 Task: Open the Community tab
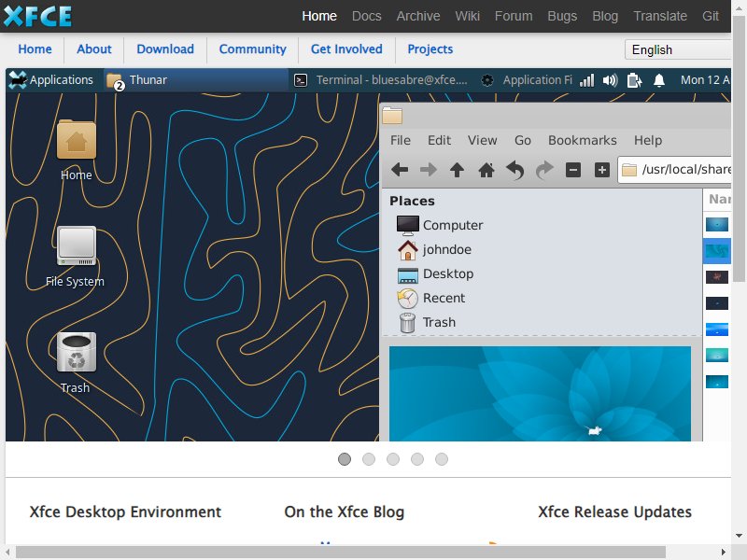point(252,49)
